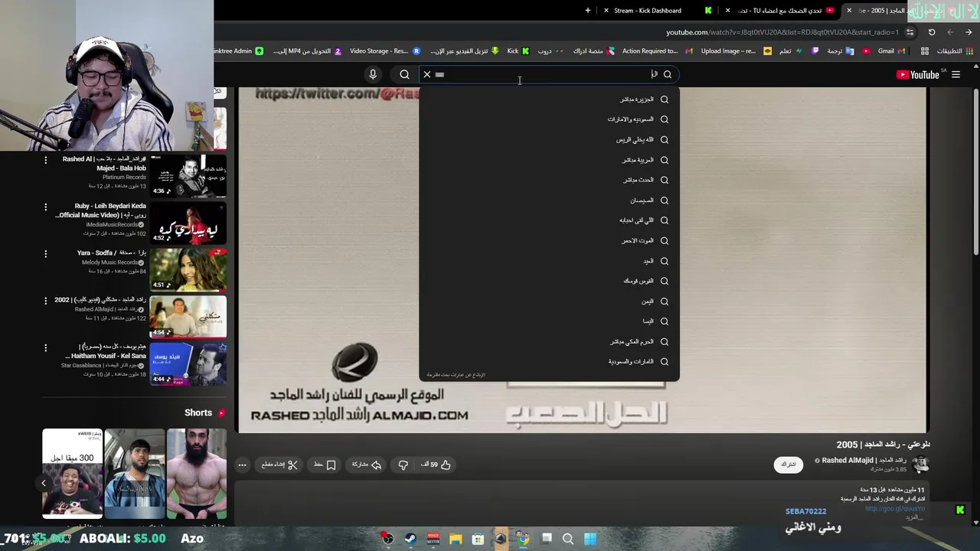
Task: Open options for Yara Sodfa video
Action: click(45, 253)
